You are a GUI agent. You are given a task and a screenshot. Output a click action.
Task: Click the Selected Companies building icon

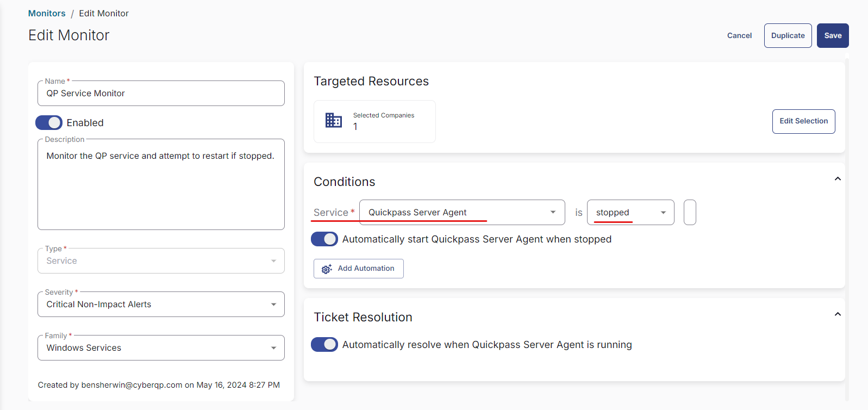coord(333,120)
